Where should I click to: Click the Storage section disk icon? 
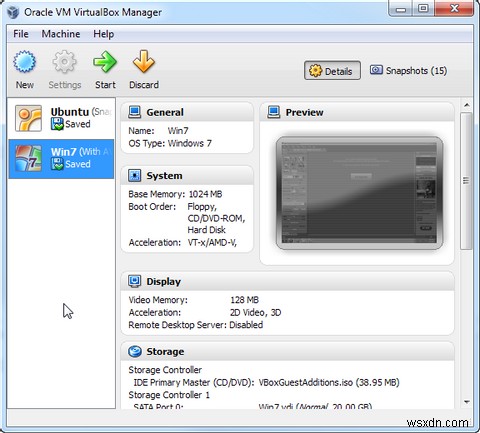tap(135, 351)
